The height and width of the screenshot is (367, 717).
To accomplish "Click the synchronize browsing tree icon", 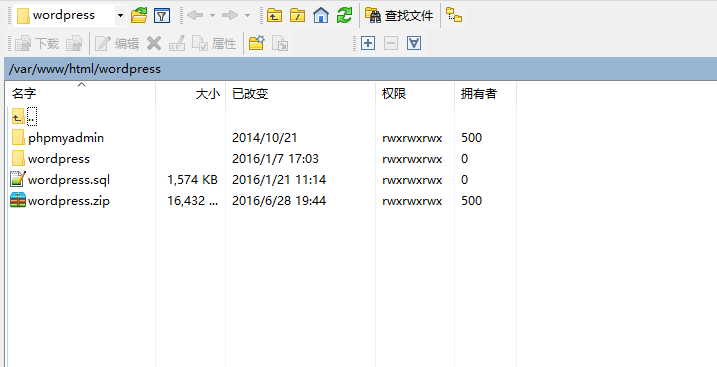I will pos(454,16).
